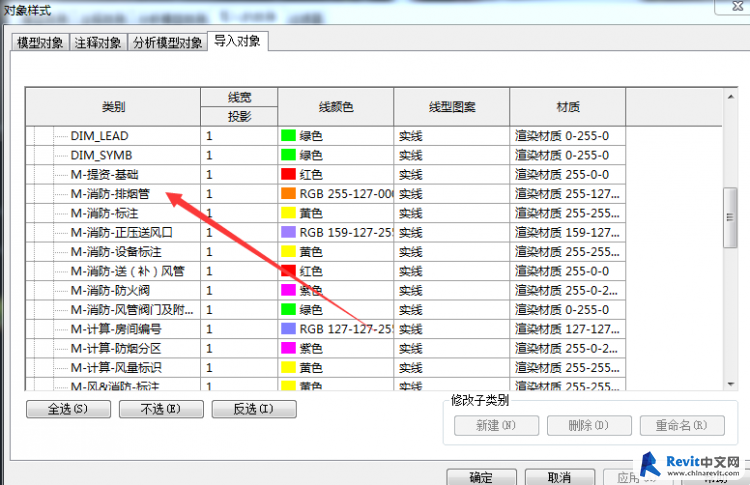The width and height of the screenshot is (750, 485).
Task: Select the M-消防-设备标注 category
Action: [116, 252]
